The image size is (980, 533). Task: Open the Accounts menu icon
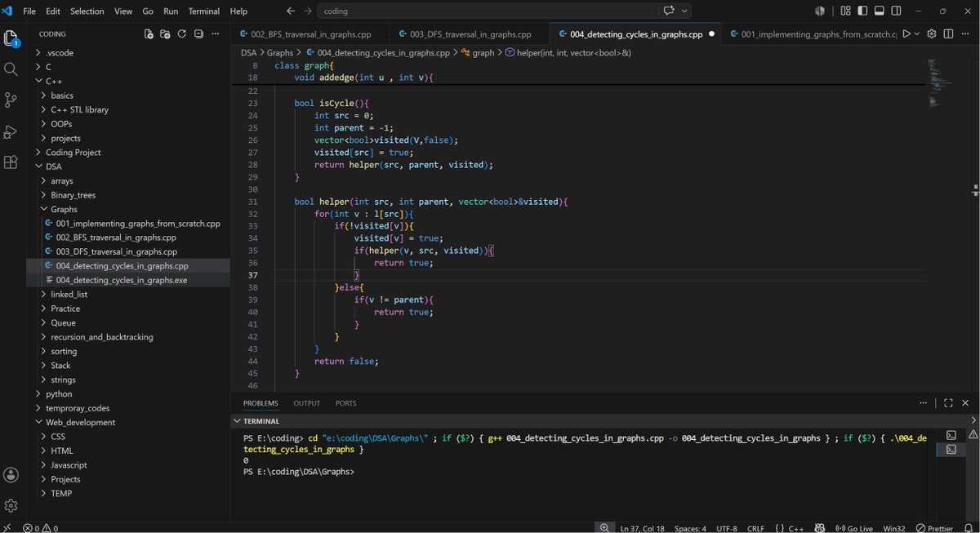pyautogui.click(x=11, y=475)
